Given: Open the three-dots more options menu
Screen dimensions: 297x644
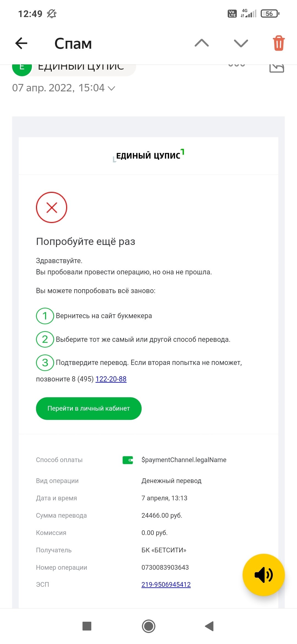Looking at the screenshot, I should 237,66.
